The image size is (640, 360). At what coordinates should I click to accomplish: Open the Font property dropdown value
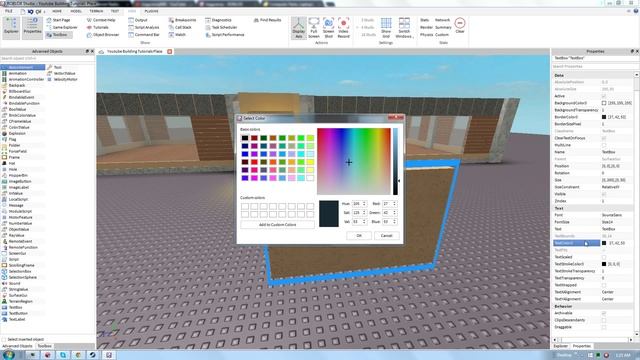(617, 215)
